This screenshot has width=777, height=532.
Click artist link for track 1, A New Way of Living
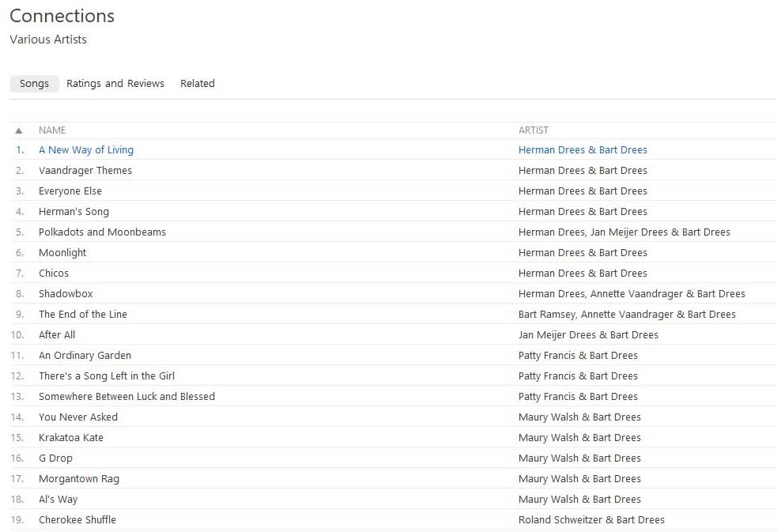(x=583, y=150)
